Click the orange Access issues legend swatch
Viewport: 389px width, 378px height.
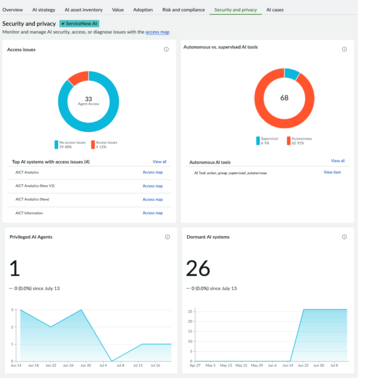93,145
